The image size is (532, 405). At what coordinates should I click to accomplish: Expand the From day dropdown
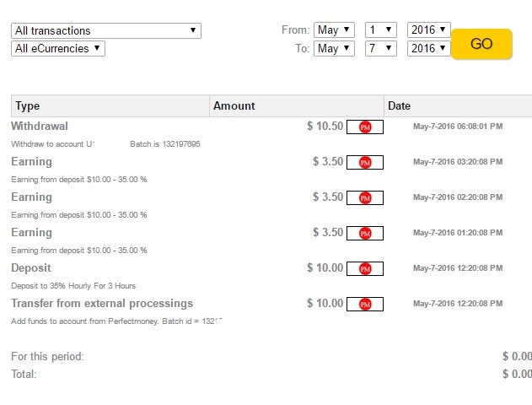click(381, 30)
